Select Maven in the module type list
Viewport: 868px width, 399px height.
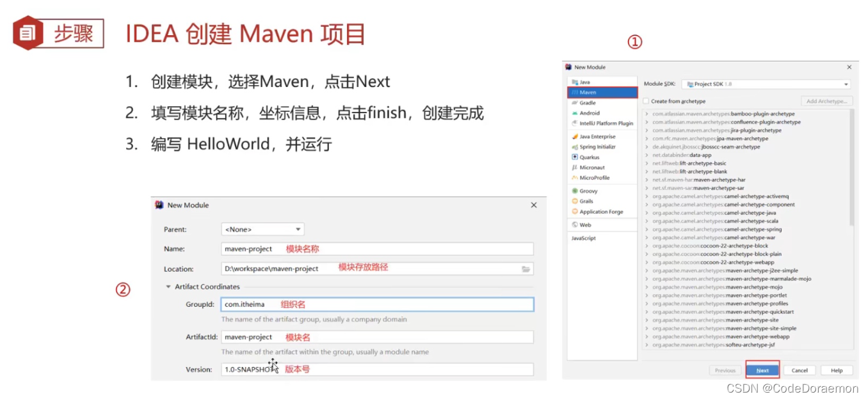[x=602, y=92]
